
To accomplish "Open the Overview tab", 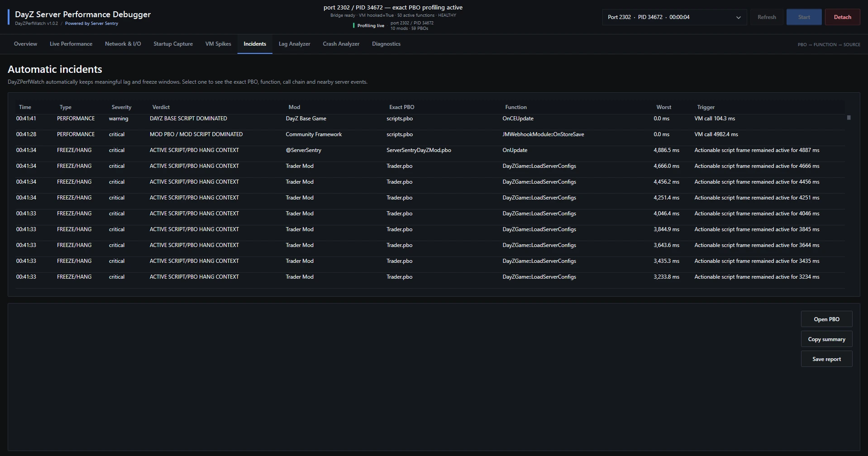I will pos(25,44).
